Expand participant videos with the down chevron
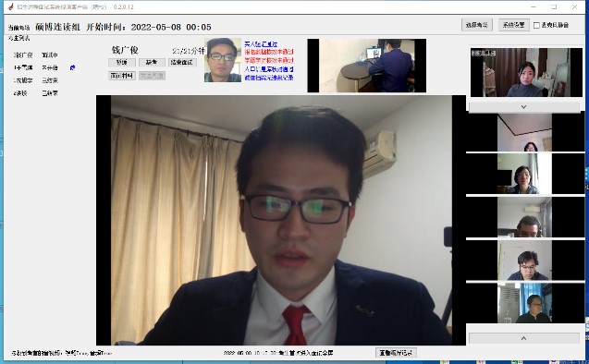This screenshot has width=589, height=364. [x=523, y=107]
